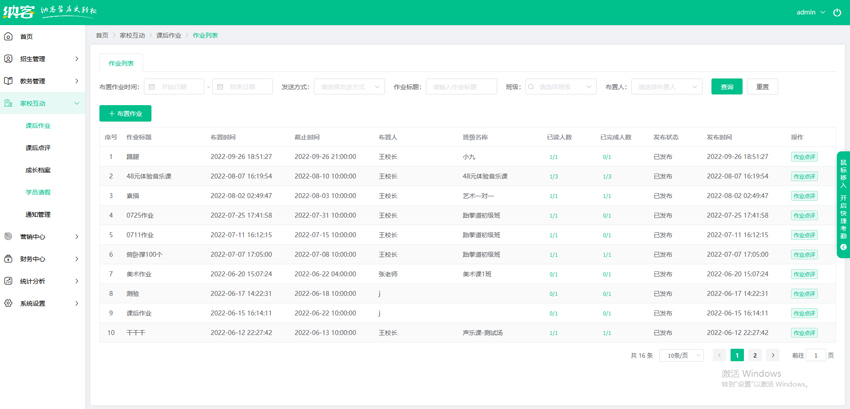Click the 家校互动 sidebar icon
This screenshot has height=409, width=850.
[8, 103]
